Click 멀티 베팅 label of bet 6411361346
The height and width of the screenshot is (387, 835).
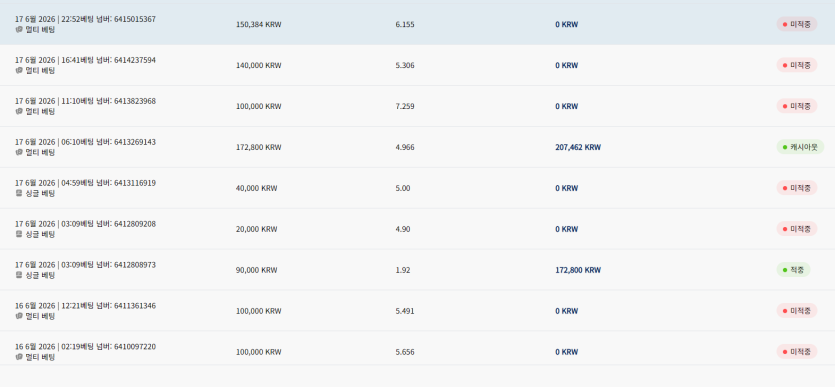click(x=40, y=316)
